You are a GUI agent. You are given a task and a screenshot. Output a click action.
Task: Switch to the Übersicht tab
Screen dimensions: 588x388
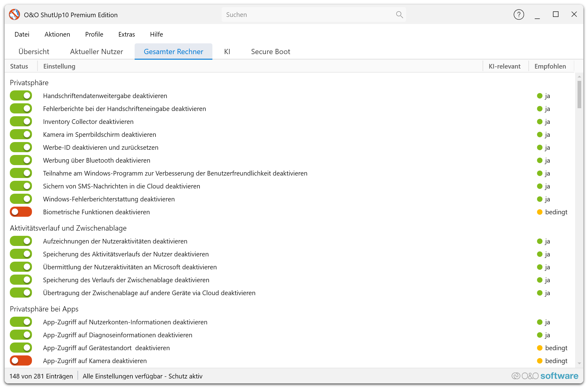pos(34,52)
